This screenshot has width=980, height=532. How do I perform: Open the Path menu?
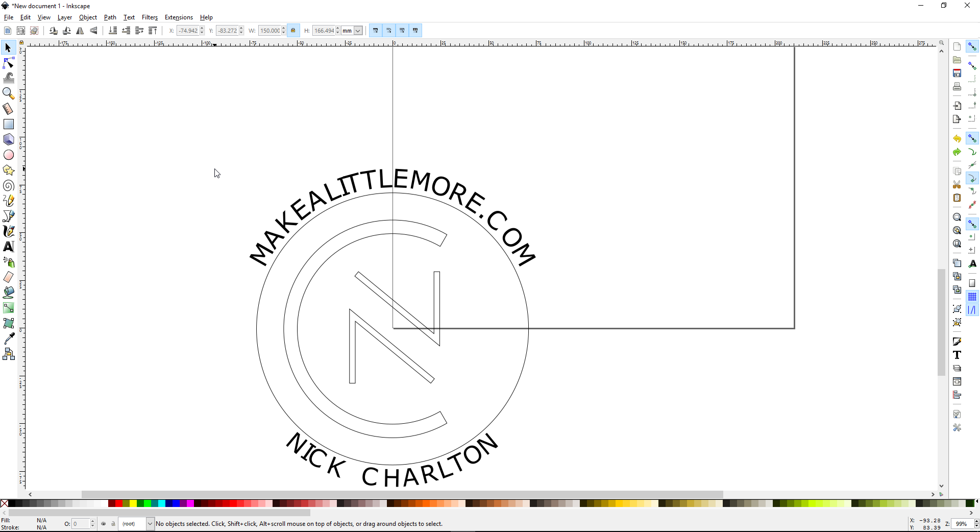[x=110, y=17]
